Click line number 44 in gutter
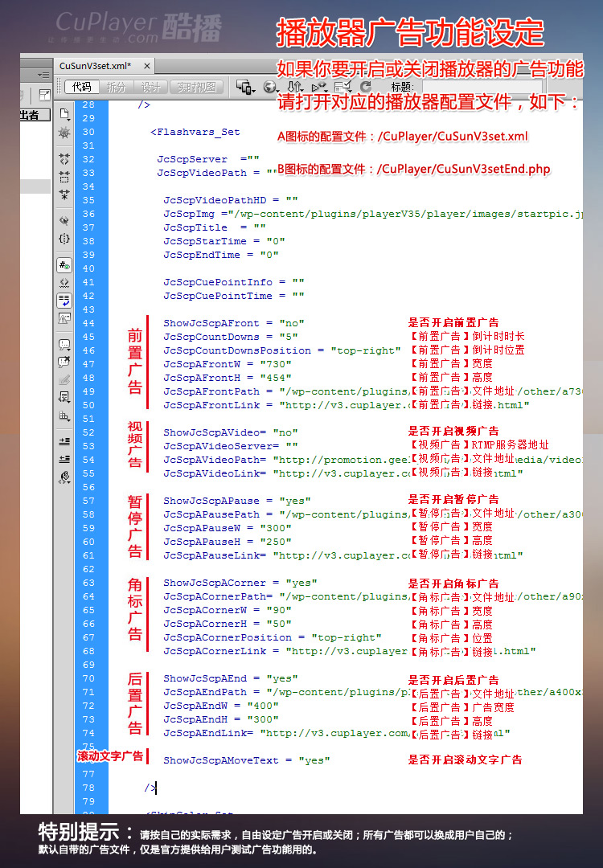Viewport: 603px width, 868px height. point(88,323)
